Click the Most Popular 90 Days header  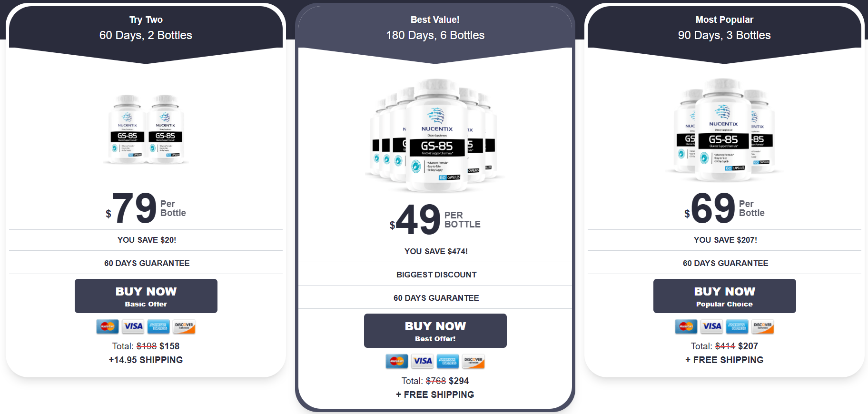pyautogui.click(x=724, y=28)
